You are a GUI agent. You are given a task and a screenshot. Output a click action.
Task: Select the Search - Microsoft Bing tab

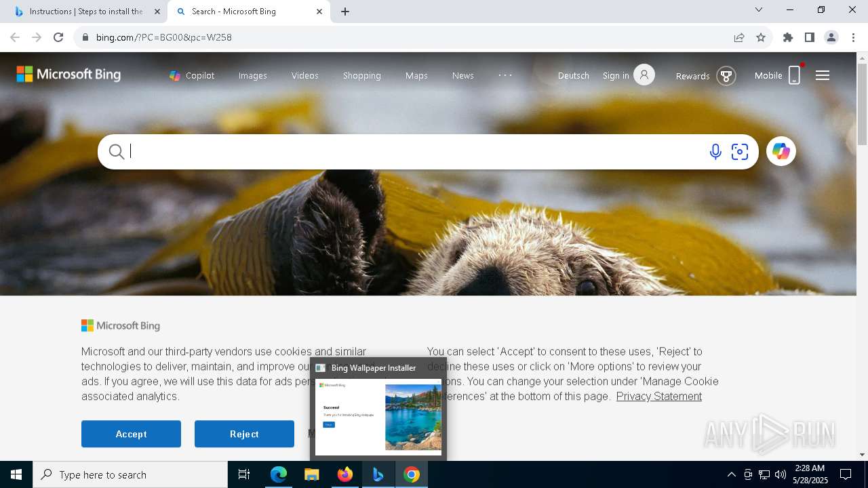pos(248,12)
